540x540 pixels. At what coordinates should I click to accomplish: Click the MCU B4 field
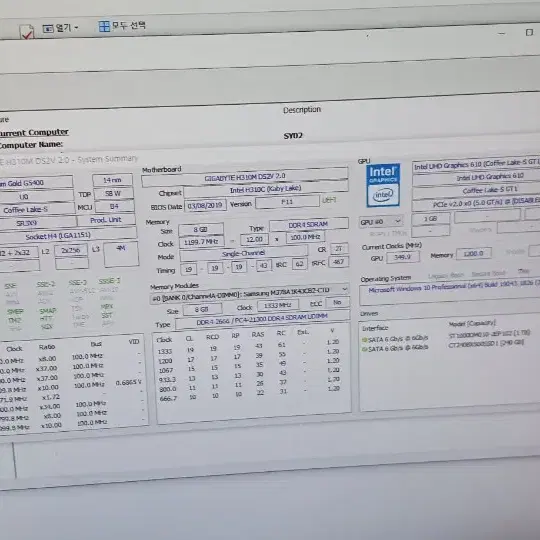pyautogui.click(x=114, y=206)
